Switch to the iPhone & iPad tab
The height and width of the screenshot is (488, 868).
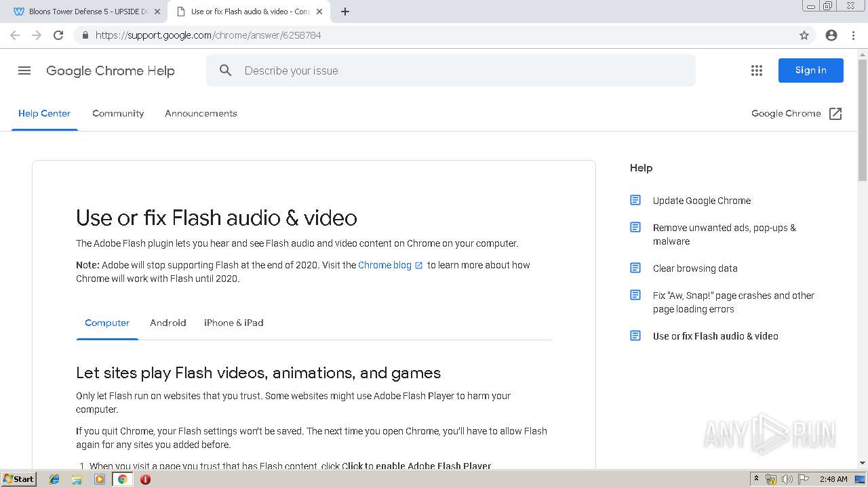point(234,323)
